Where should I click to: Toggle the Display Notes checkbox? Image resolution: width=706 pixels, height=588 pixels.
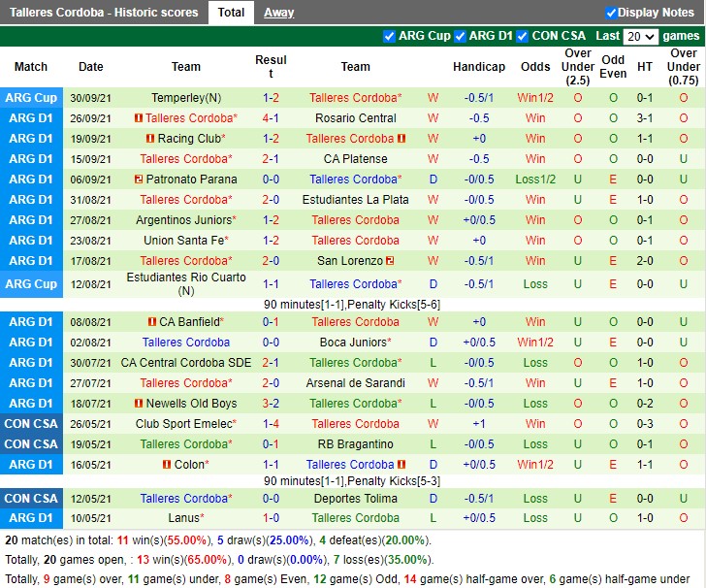[611, 13]
